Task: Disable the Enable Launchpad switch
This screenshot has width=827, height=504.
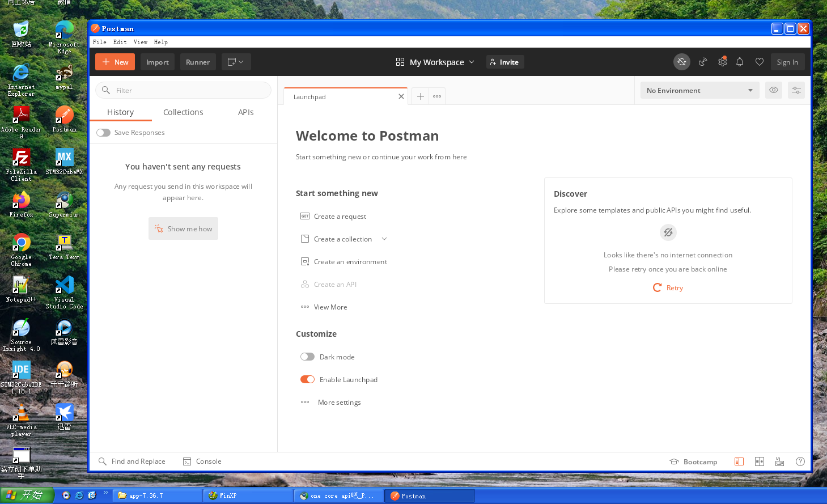Action: click(307, 379)
